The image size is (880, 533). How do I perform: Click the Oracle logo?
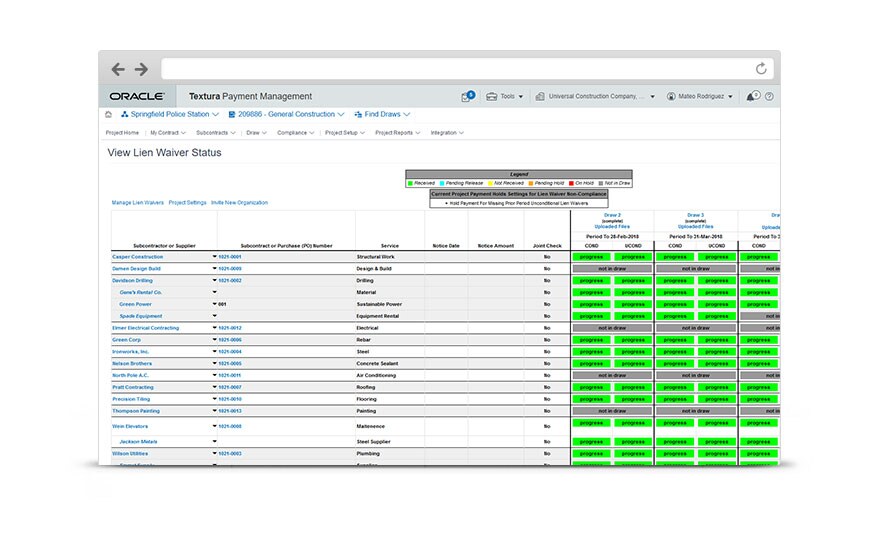pos(137,97)
